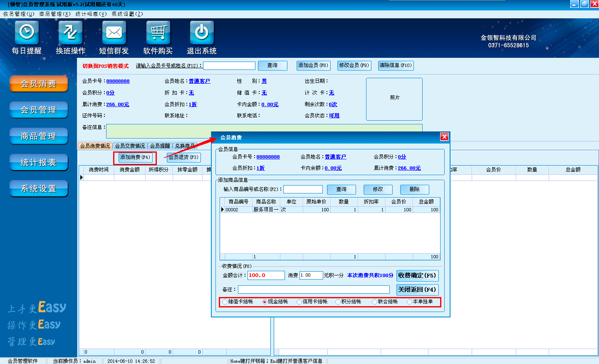Switch to the 会员提醒 tab

tap(160, 146)
